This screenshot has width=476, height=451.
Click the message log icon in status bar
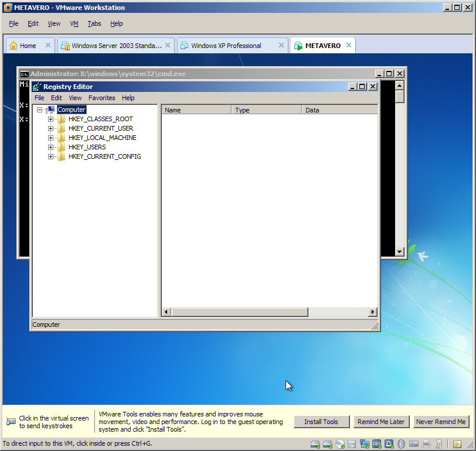click(x=457, y=445)
